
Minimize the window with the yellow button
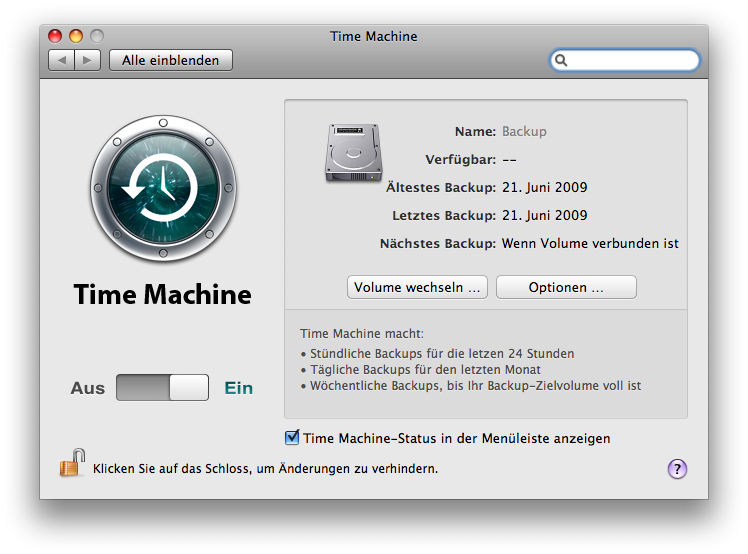tap(76, 36)
